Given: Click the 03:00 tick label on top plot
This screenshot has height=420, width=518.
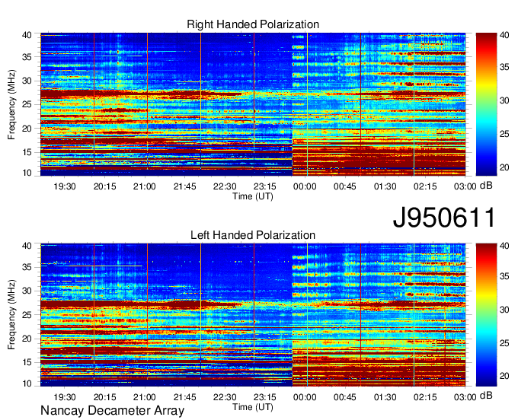Looking at the screenshot, I should (x=465, y=186).
